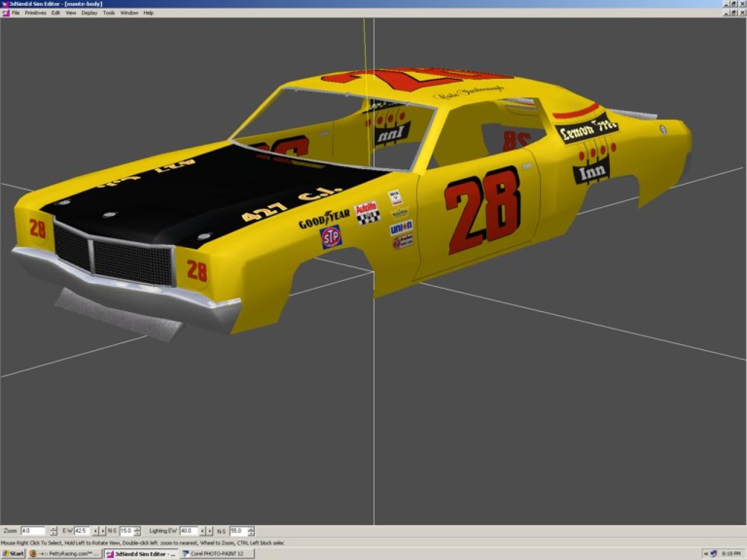Image resolution: width=747 pixels, height=560 pixels.
Task: Click the system tray network icon
Action: click(x=713, y=554)
